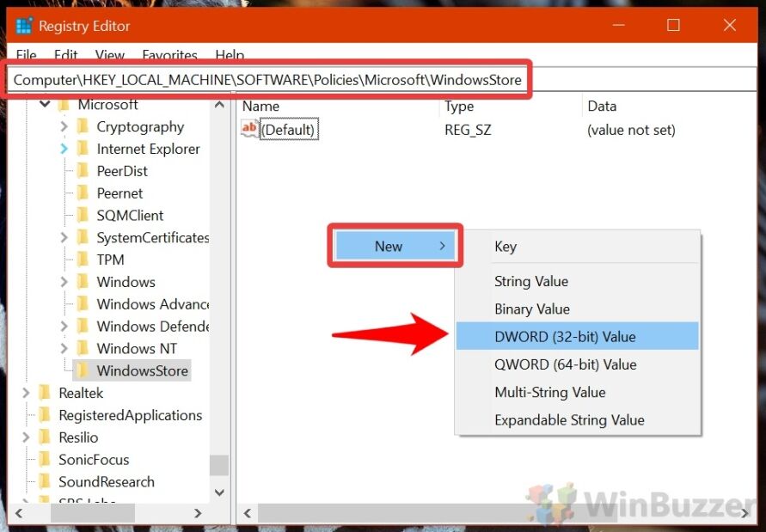766x532 pixels.
Task: Expand the Windows NT key
Action: (x=64, y=348)
